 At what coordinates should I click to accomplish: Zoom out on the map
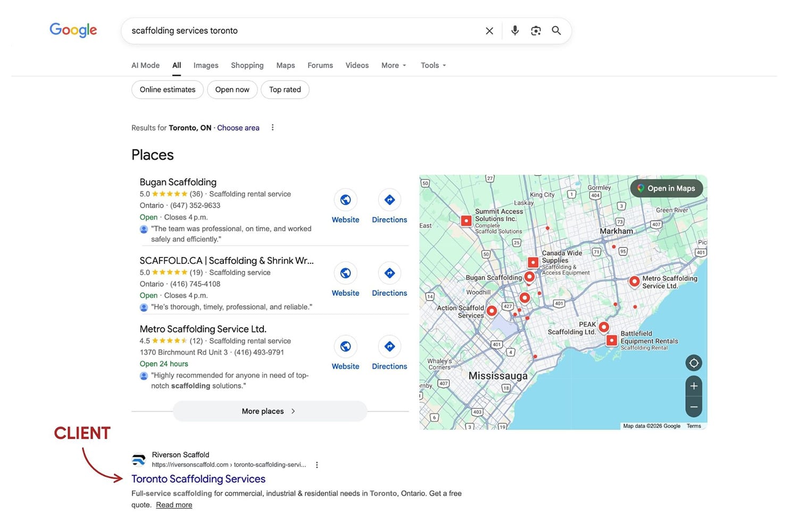tap(694, 407)
